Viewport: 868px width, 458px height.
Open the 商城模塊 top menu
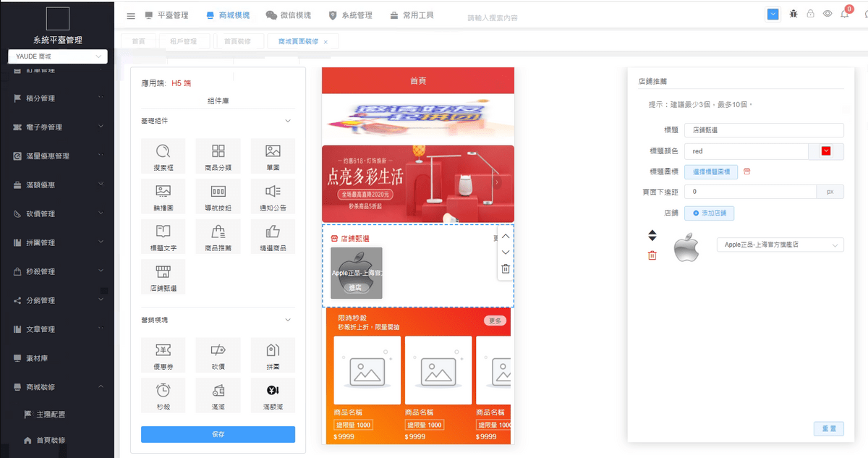pyautogui.click(x=227, y=15)
